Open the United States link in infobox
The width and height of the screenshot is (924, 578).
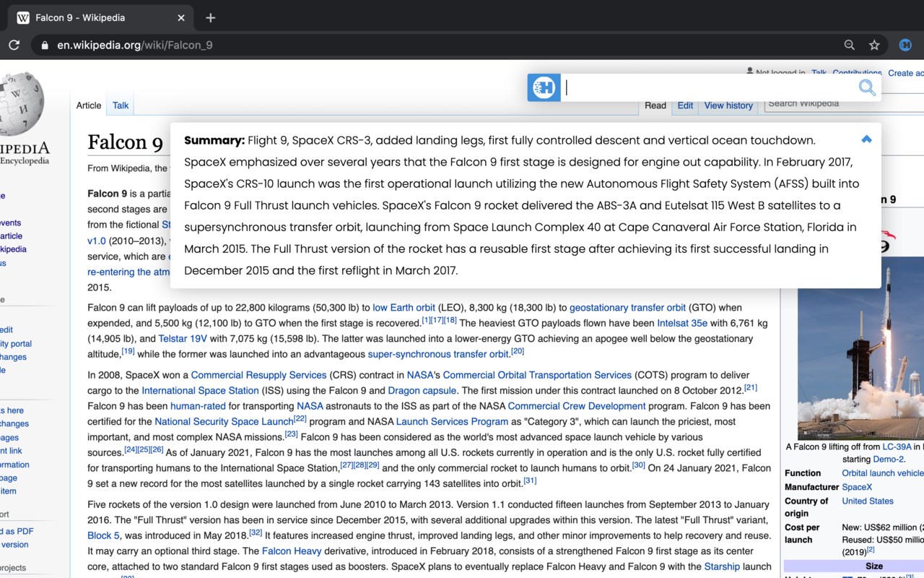868,501
